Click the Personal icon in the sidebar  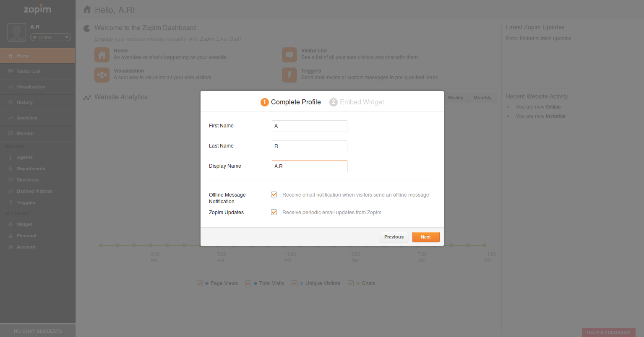pyautogui.click(x=10, y=236)
